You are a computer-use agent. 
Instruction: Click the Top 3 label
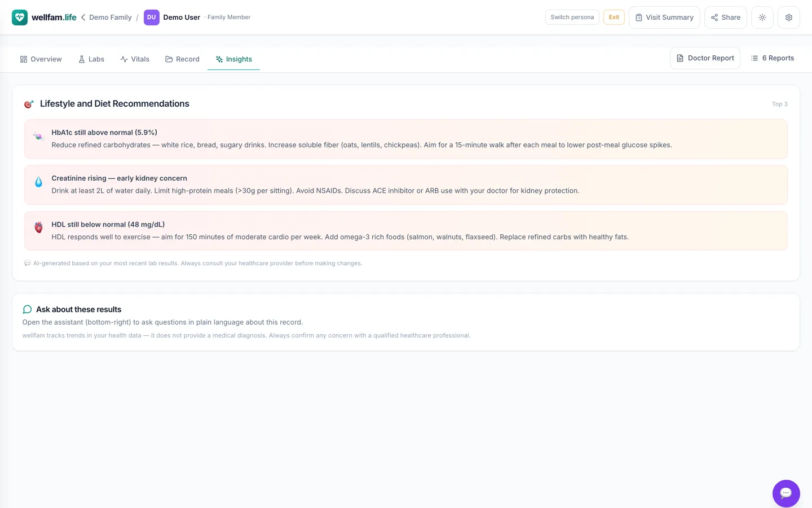[x=780, y=104]
